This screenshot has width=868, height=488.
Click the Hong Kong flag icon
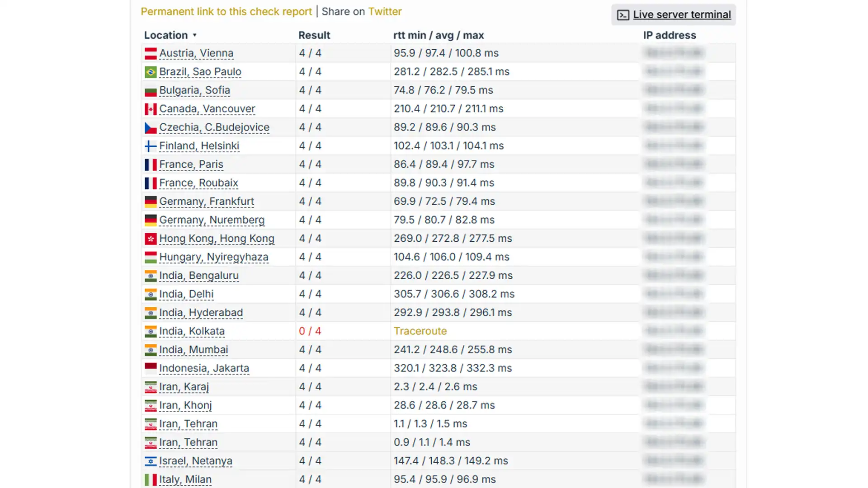coord(151,239)
